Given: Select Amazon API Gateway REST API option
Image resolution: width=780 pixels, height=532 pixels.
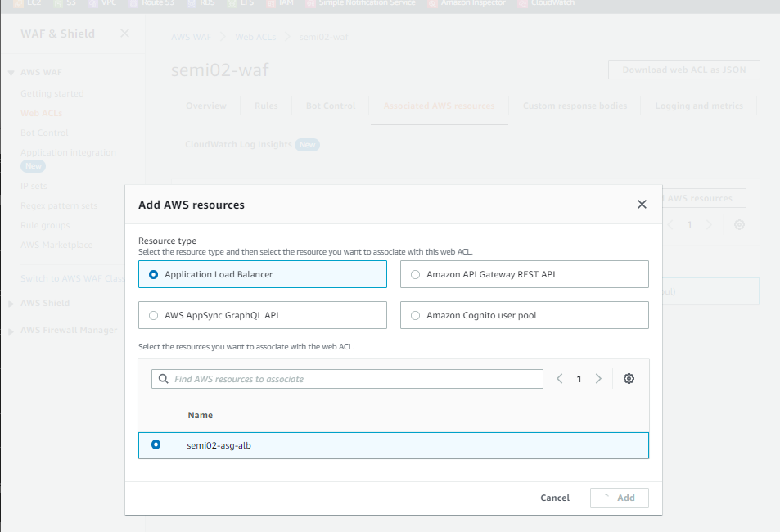Looking at the screenshot, I should (x=525, y=274).
